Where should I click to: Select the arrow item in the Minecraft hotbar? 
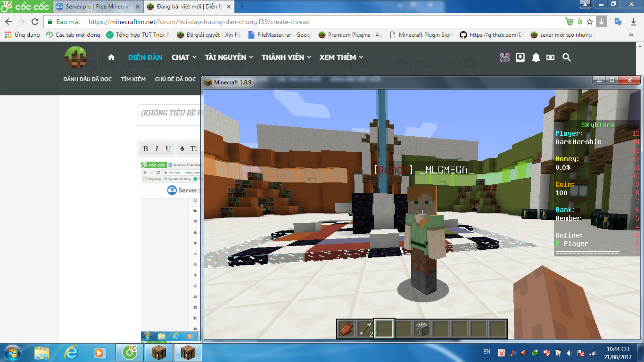click(365, 329)
